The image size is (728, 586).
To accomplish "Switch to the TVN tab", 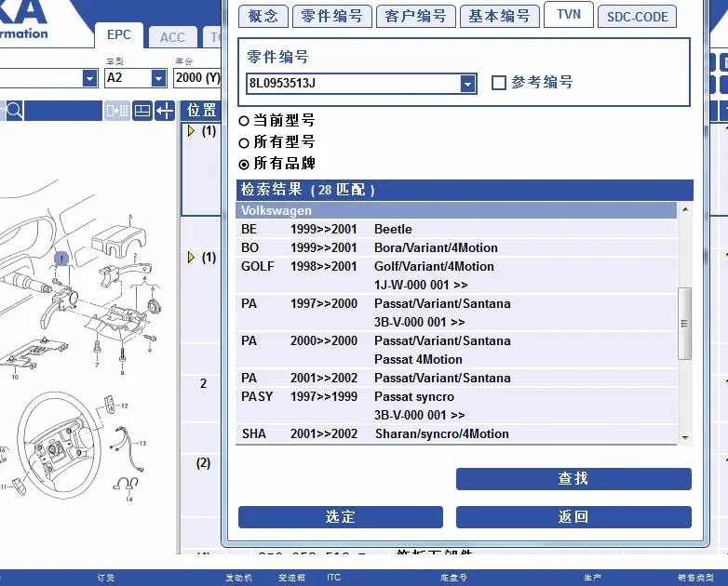I will [x=569, y=14].
